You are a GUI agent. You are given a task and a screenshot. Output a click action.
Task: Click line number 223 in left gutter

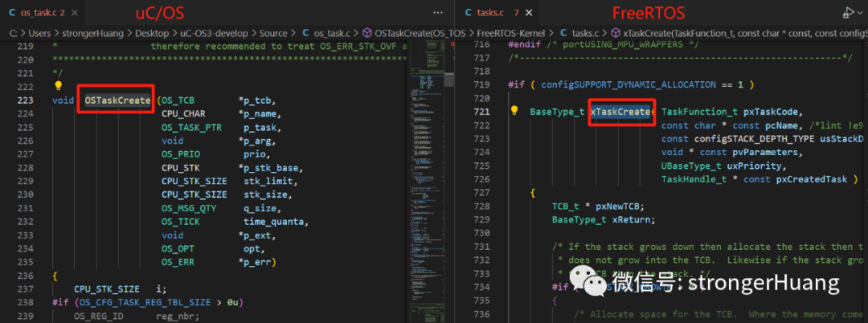coord(26,100)
